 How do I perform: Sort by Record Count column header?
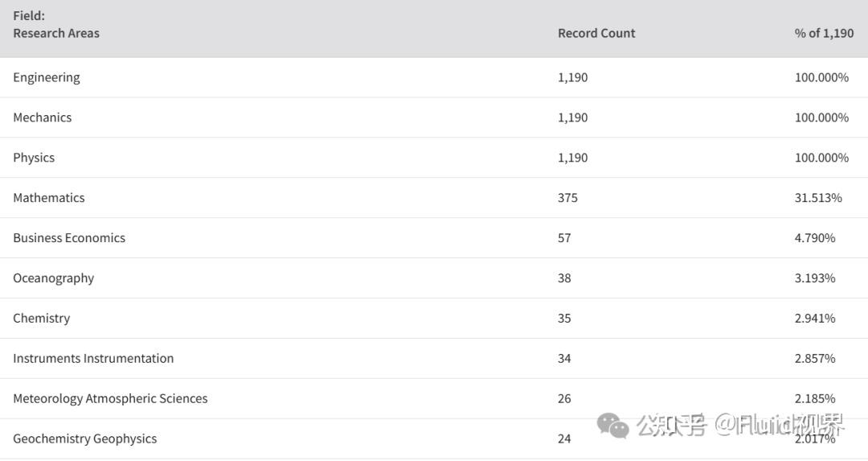pyautogui.click(x=596, y=33)
